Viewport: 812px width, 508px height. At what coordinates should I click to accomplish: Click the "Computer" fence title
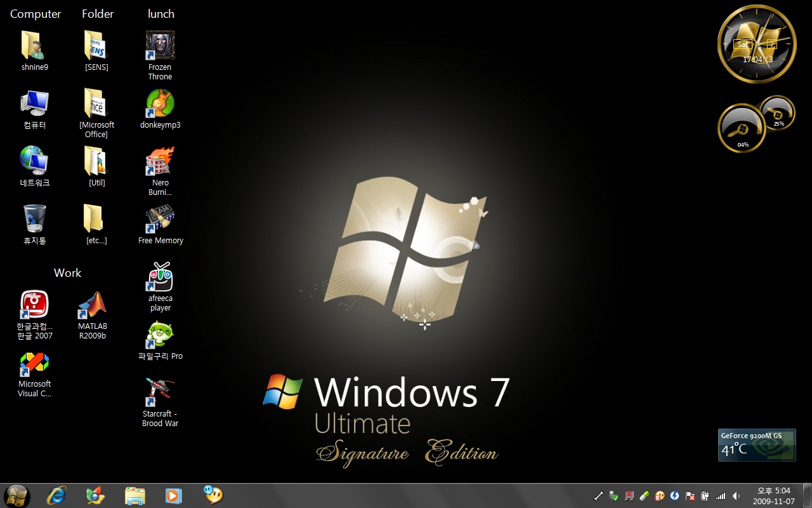pos(36,14)
